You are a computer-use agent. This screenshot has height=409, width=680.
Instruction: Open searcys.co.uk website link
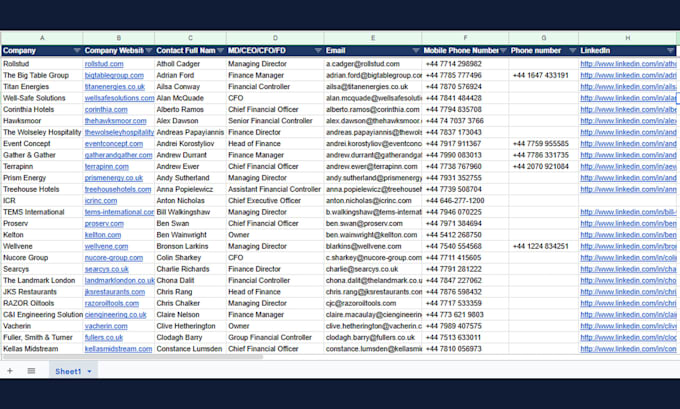[107, 269]
